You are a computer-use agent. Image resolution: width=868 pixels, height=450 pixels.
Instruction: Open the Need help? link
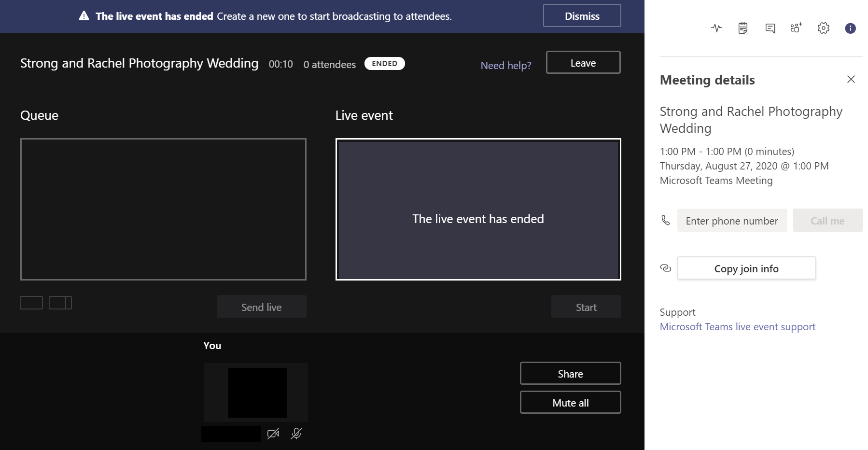click(x=506, y=65)
